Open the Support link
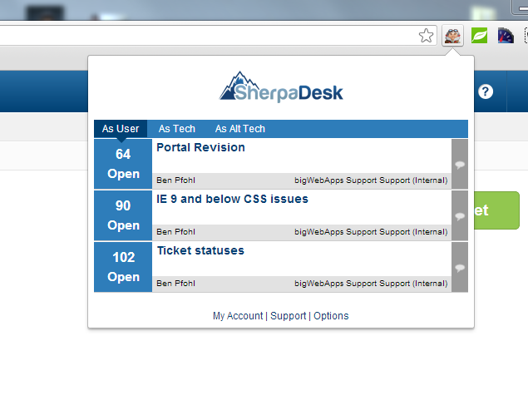528x420 pixels. (x=289, y=316)
